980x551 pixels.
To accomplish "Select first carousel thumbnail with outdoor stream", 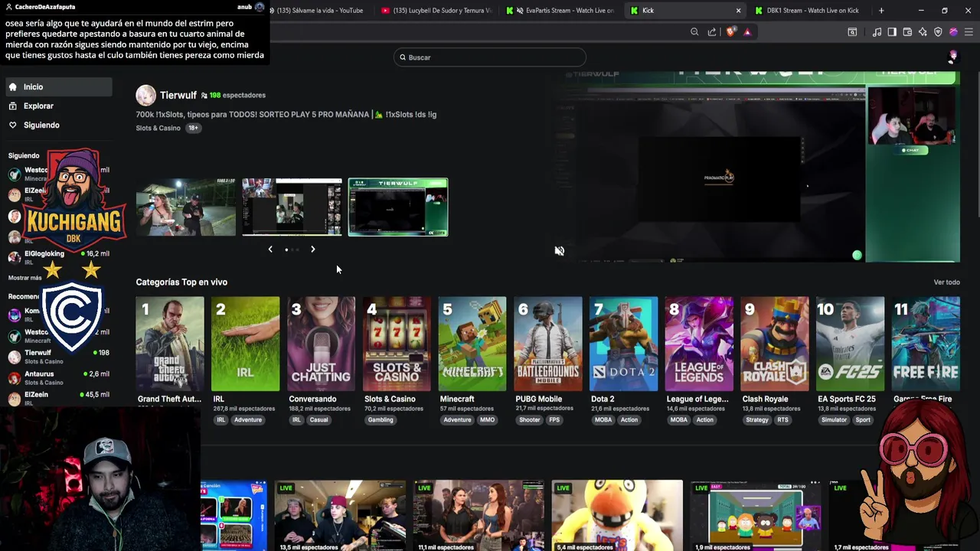I will click(x=186, y=207).
